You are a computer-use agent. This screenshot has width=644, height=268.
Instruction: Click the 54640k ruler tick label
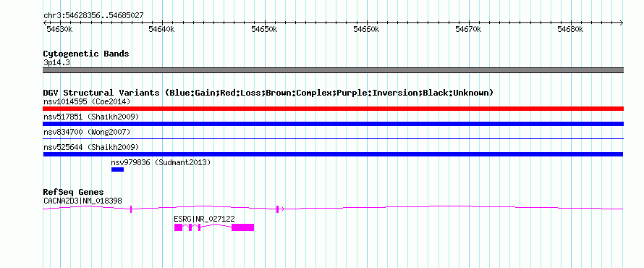point(161,29)
